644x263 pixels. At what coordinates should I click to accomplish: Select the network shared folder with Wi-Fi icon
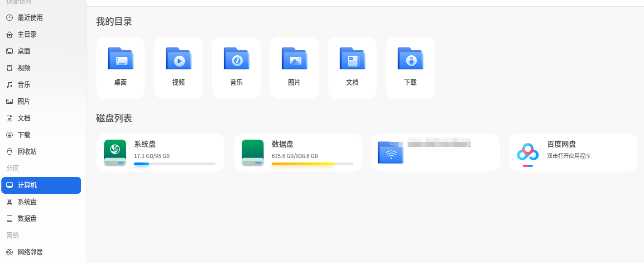click(x=436, y=153)
